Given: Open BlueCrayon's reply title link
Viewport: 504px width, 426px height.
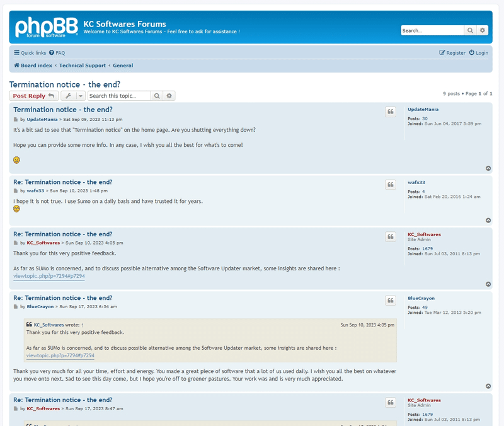Looking at the screenshot, I should pos(62,298).
